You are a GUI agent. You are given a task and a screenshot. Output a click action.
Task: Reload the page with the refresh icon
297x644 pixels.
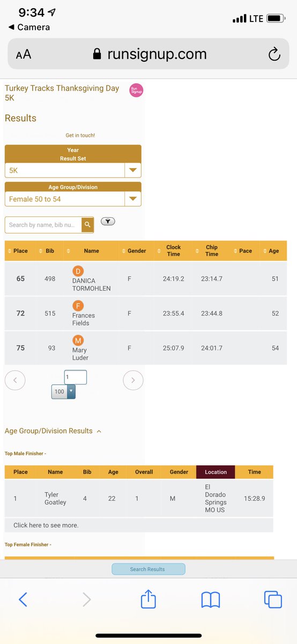coord(273,54)
